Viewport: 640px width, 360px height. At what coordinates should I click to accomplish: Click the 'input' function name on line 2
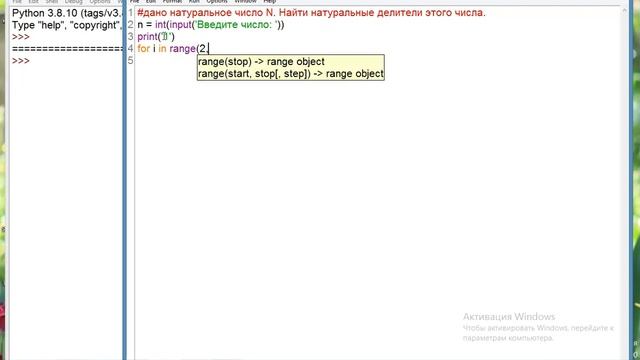(180, 24)
